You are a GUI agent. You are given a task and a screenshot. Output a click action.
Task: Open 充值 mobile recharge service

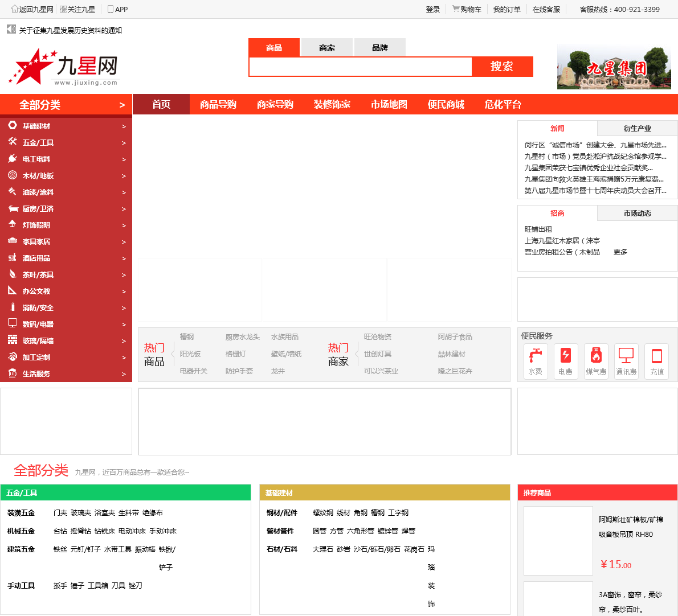click(656, 361)
